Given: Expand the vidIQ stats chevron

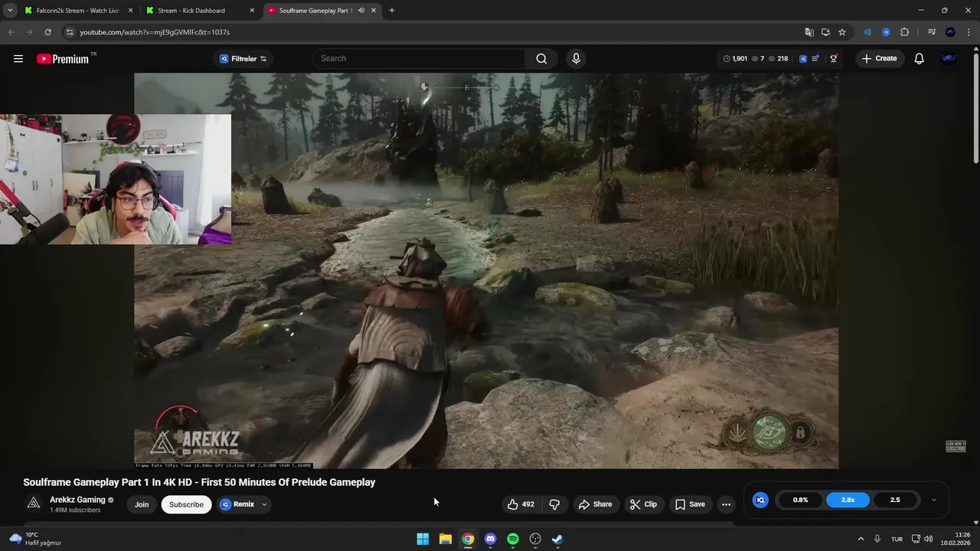Looking at the screenshot, I should point(933,500).
